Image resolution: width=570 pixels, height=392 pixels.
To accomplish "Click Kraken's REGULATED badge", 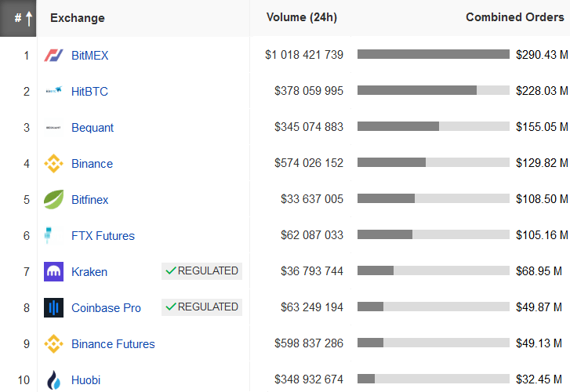I will 201,271.
